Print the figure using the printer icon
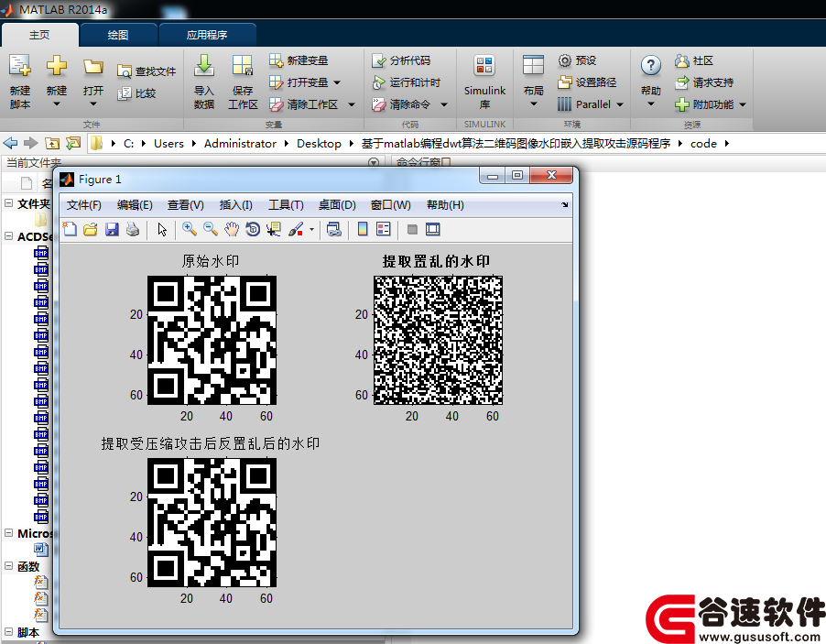Viewport: 826px width, 644px height. pos(133,229)
